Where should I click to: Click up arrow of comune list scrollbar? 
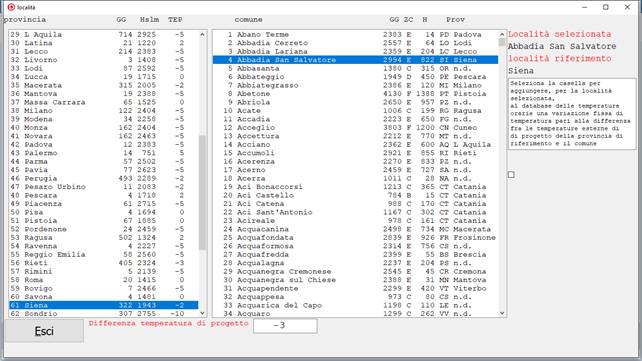(x=502, y=34)
